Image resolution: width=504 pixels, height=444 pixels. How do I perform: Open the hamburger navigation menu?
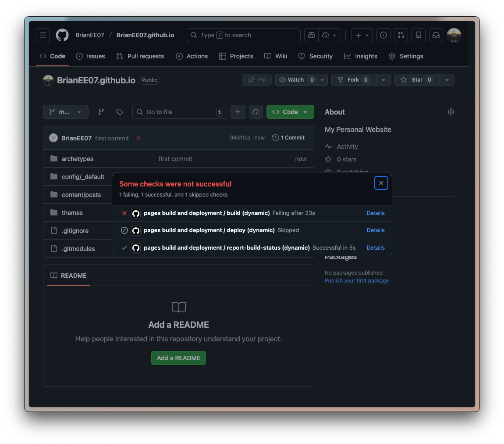43,35
